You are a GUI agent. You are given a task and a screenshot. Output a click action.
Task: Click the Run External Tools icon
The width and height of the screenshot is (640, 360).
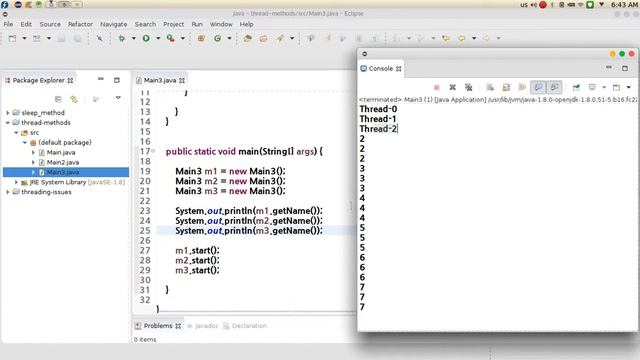coord(171,38)
